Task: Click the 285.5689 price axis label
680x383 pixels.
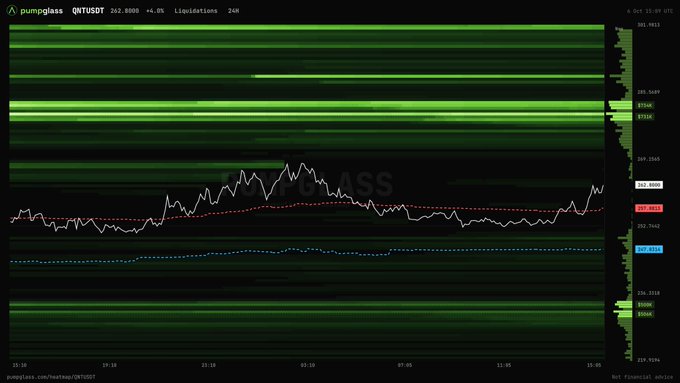Action: coord(648,92)
